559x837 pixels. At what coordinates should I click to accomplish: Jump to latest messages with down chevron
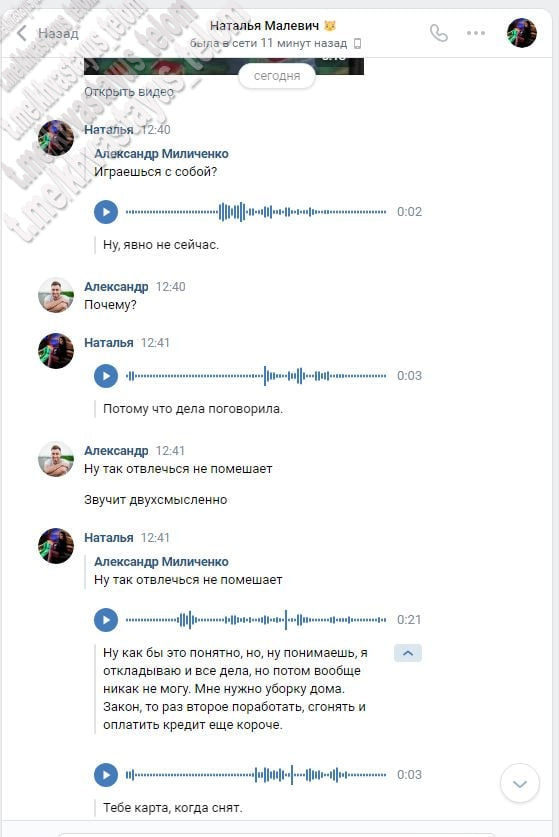(x=519, y=783)
